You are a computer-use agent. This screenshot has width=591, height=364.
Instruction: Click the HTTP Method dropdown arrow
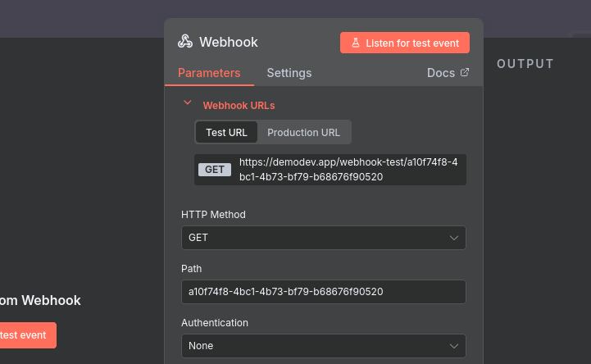(454, 238)
